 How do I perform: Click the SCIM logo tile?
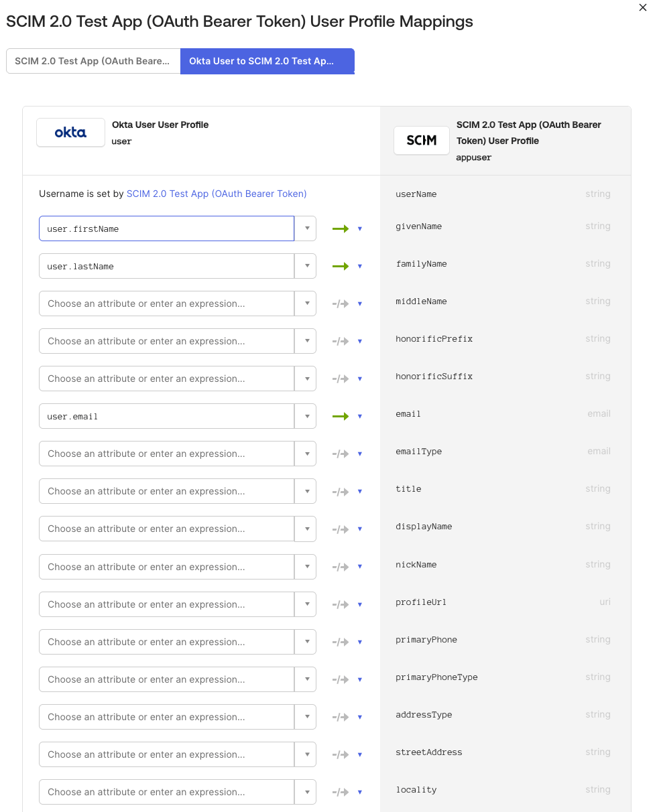[x=422, y=140]
